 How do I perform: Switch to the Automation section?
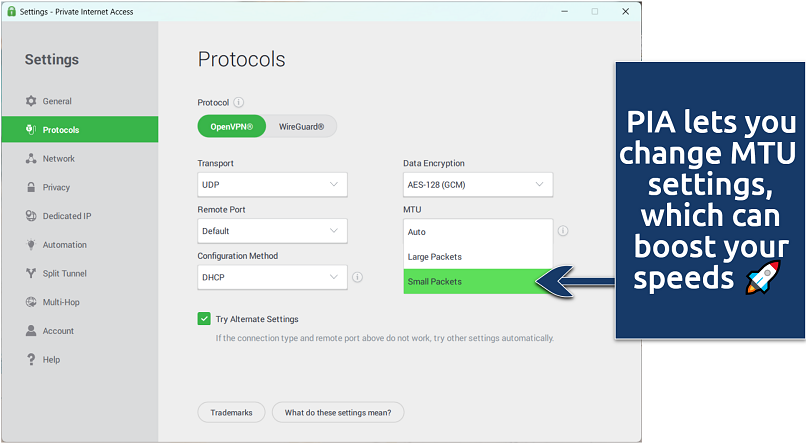(x=80, y=245)
